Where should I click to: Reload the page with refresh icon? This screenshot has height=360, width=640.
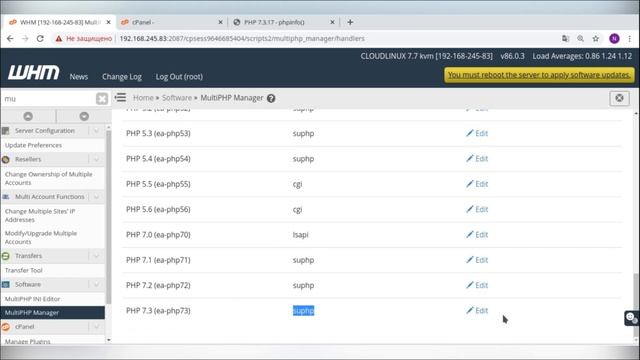tap(40, 38)
